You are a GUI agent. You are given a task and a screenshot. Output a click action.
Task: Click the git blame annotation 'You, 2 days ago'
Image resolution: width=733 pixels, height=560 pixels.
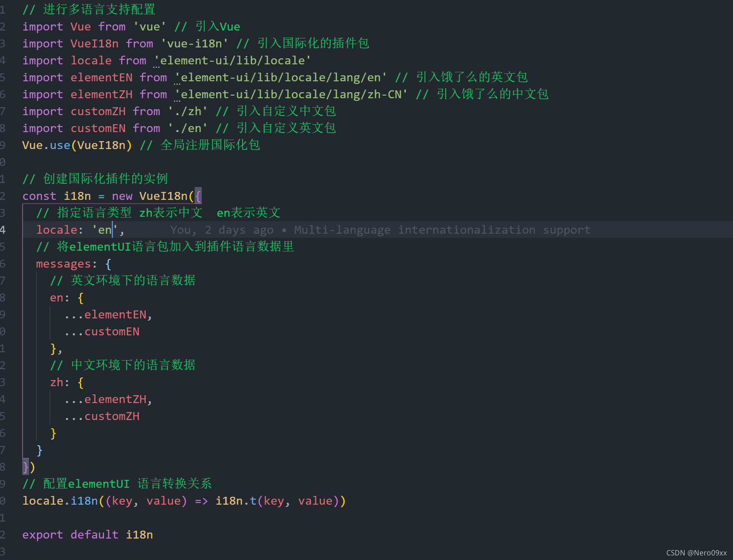(x=222, y=230)
